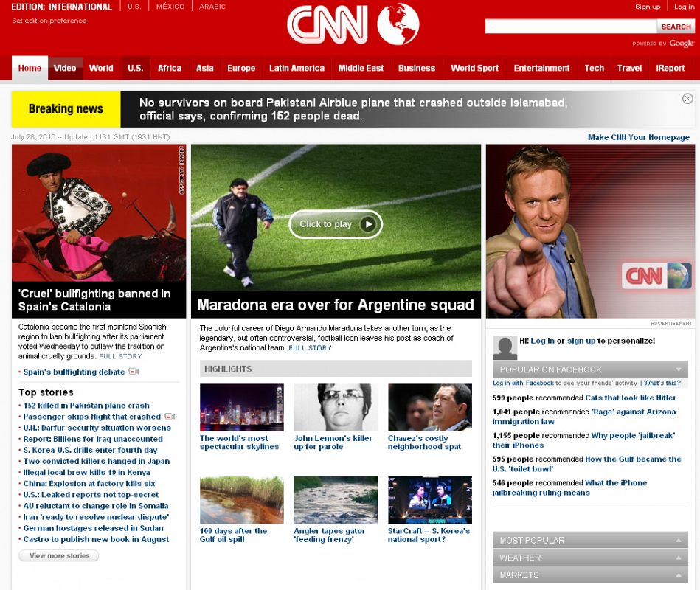Expand the WEATHER section
The image size is (700, 590).
pyautogui.click(x=678, y=558)
